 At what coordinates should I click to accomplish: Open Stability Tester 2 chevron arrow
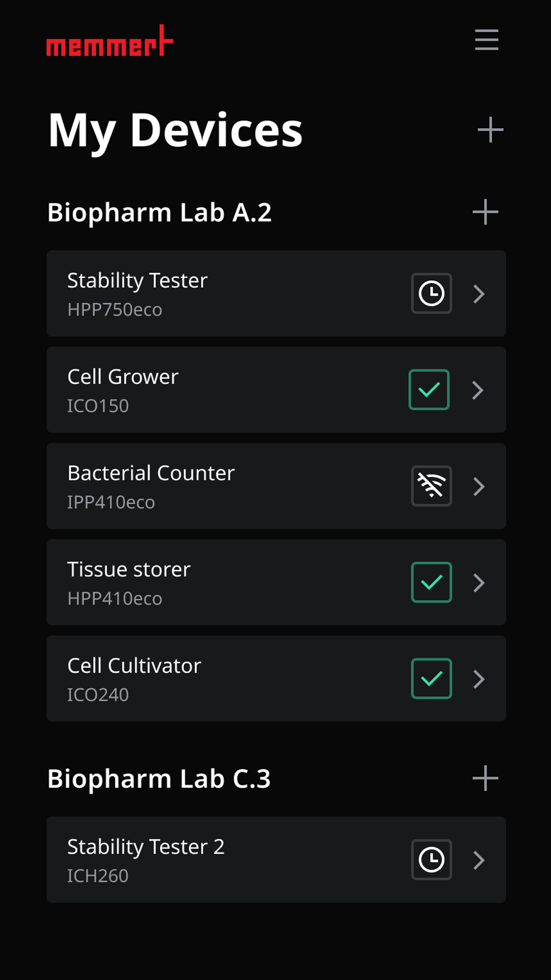click(x=479, y=860)
